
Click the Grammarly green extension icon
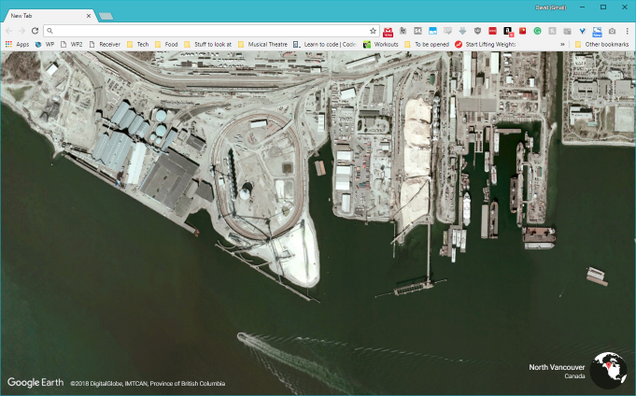tap(537, 31)
